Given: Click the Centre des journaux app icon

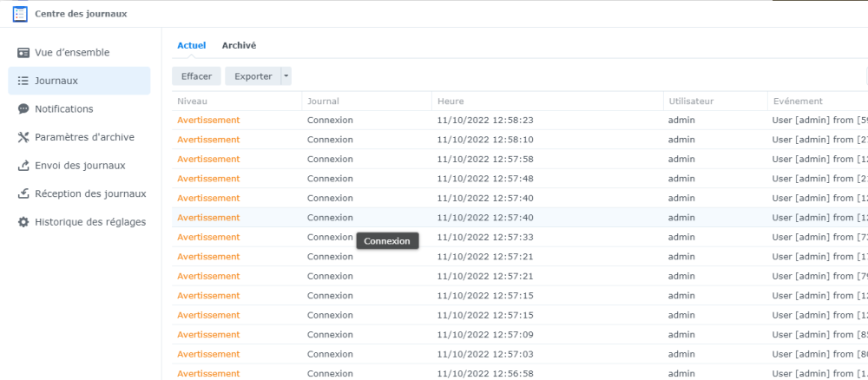Looking at the screenshot, I should pos(19,13).
